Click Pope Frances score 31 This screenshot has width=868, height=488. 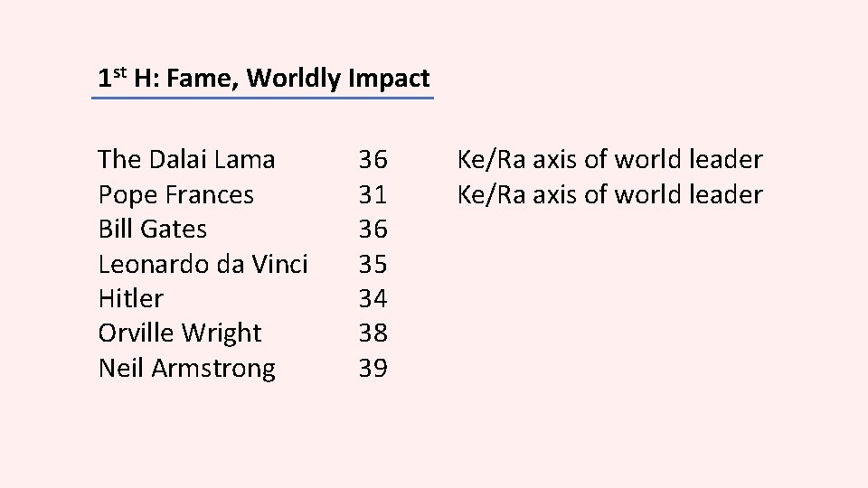pos(373,195)
